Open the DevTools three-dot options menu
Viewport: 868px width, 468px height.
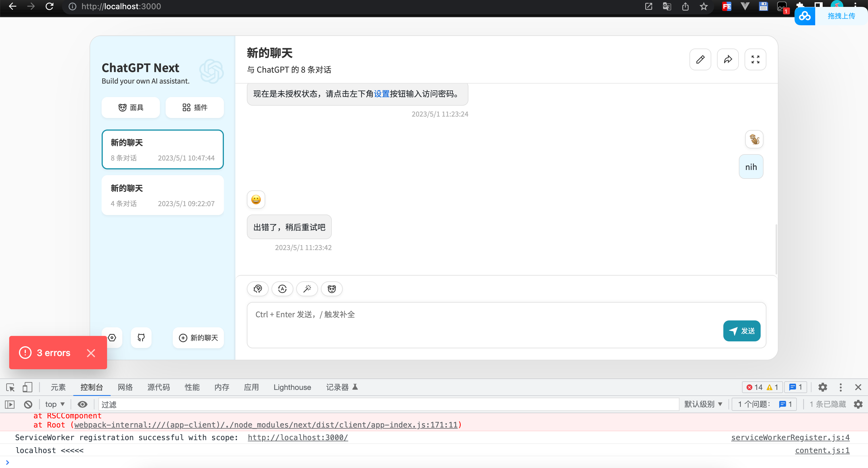click(840, 387)
